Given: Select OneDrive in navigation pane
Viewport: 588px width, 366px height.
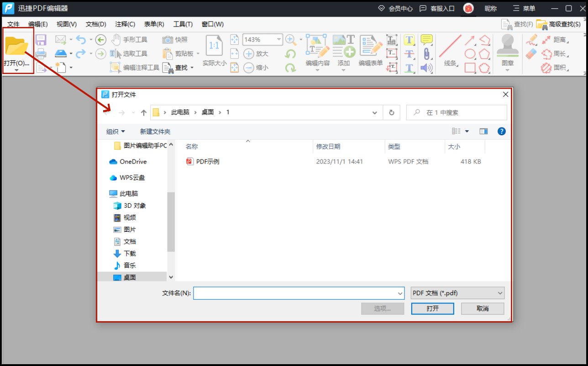Looking at the screenshot, I should click(128, 162).
